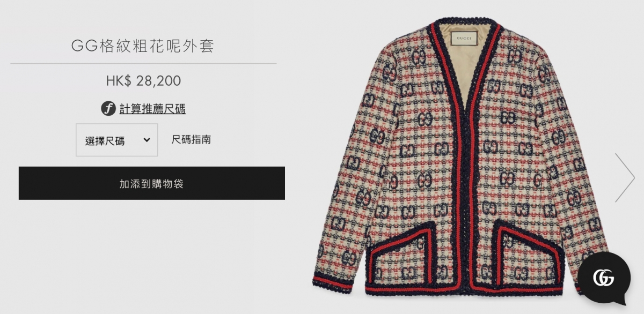This screenshot has height=314, width=644.
Task: Click the chevron arrow in the size selector
Action: click(147, 140)
